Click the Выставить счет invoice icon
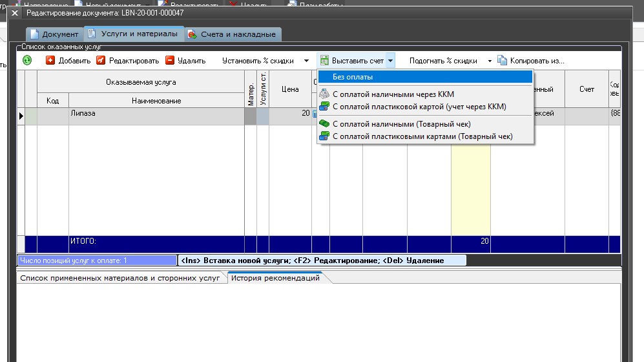Viewport: 644px width, 362px height. pyautogui.click(x=324, y=61)
